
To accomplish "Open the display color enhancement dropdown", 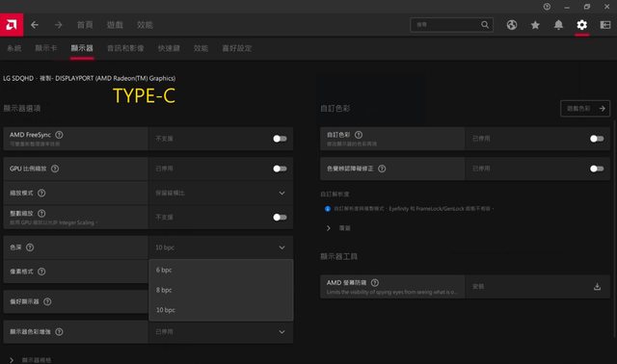I will [x=221, y=332].
